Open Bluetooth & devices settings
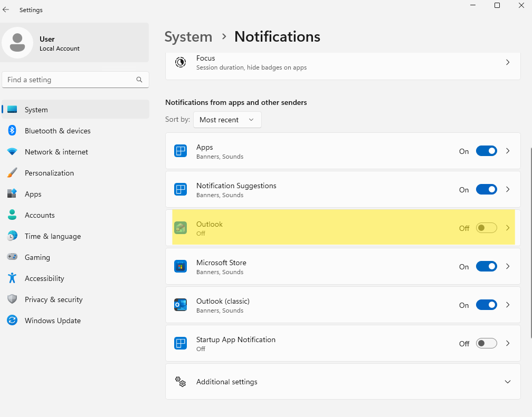 click(58, 131)
